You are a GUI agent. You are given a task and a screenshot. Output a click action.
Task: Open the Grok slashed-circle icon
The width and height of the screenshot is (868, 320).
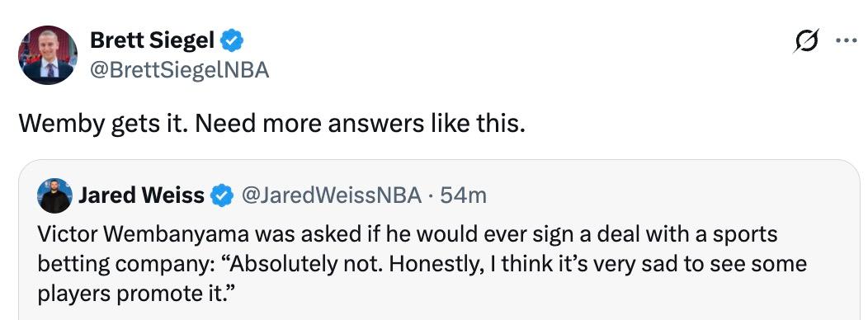click(x=805, y=41)
